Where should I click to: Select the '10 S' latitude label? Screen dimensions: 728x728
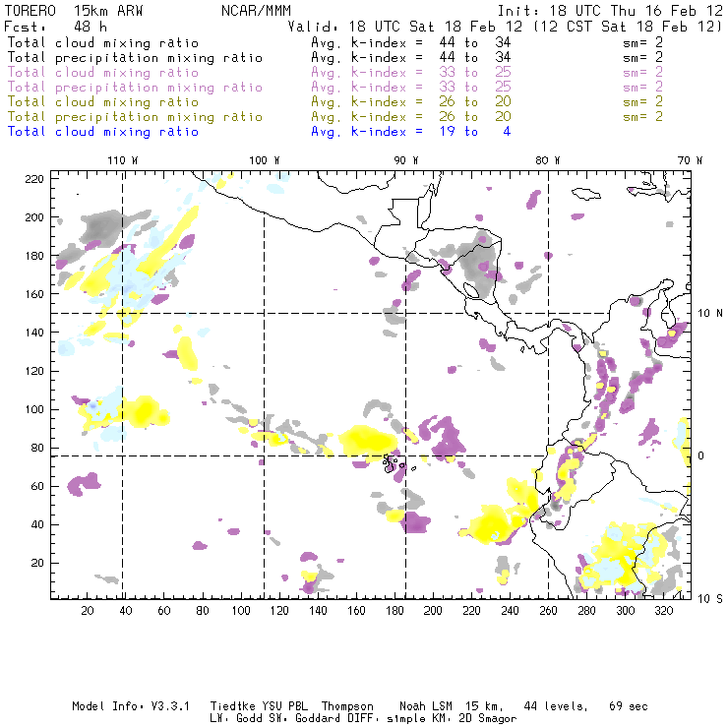710,599
